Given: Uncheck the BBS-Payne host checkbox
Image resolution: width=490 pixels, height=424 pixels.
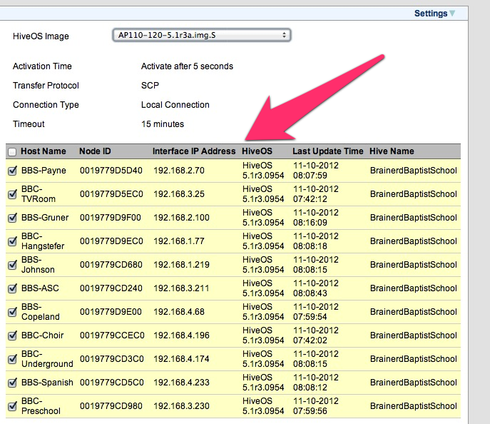Looking at the screenshot, I should click(12, 171).
